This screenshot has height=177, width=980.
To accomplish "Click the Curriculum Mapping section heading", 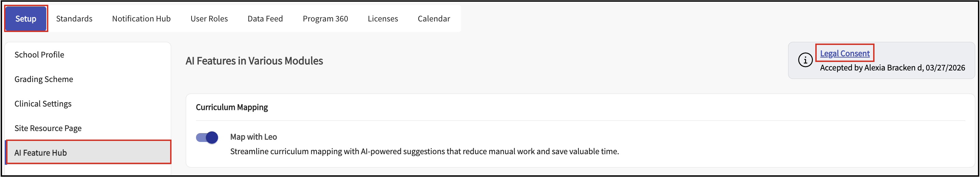I will click(x=232, y=107).
